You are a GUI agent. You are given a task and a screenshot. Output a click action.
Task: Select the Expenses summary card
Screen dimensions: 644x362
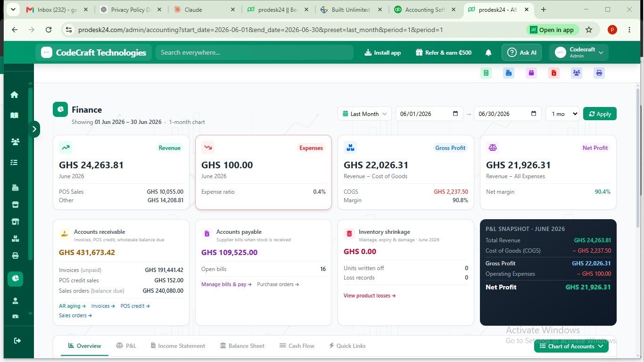point(264,172)
